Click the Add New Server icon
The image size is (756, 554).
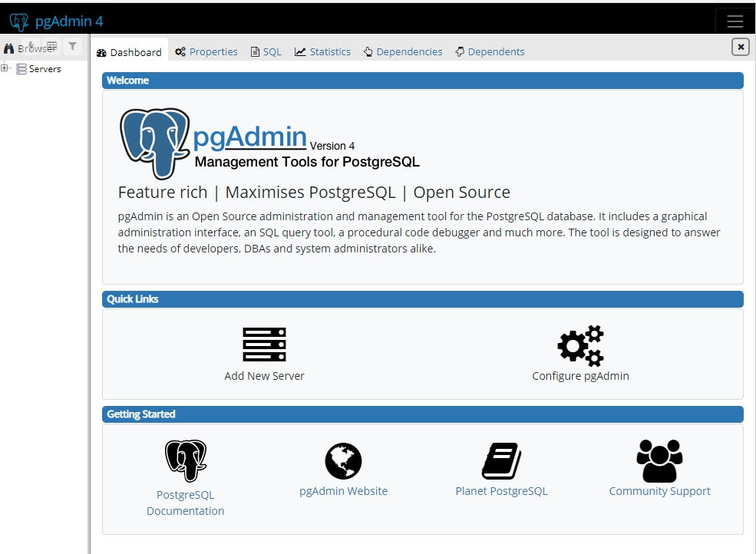(x=264, y=345)
